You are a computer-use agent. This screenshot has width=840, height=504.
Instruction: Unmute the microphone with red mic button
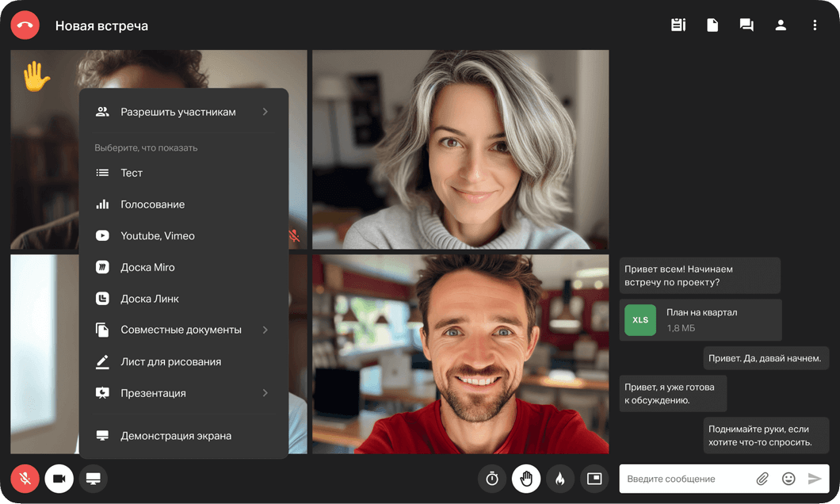pos(25,479)
